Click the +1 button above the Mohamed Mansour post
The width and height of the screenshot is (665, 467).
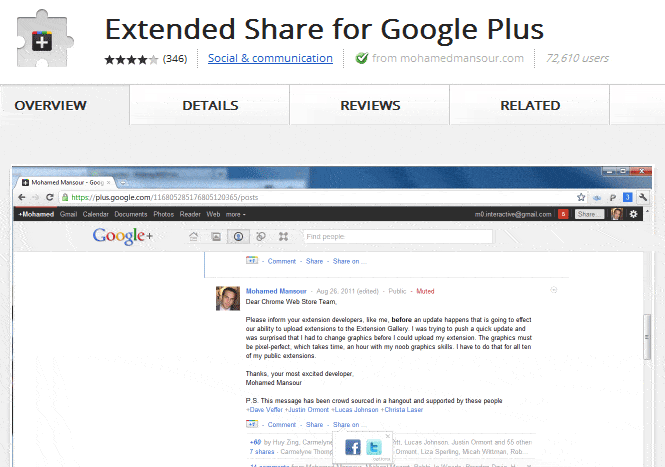(251, 260)
